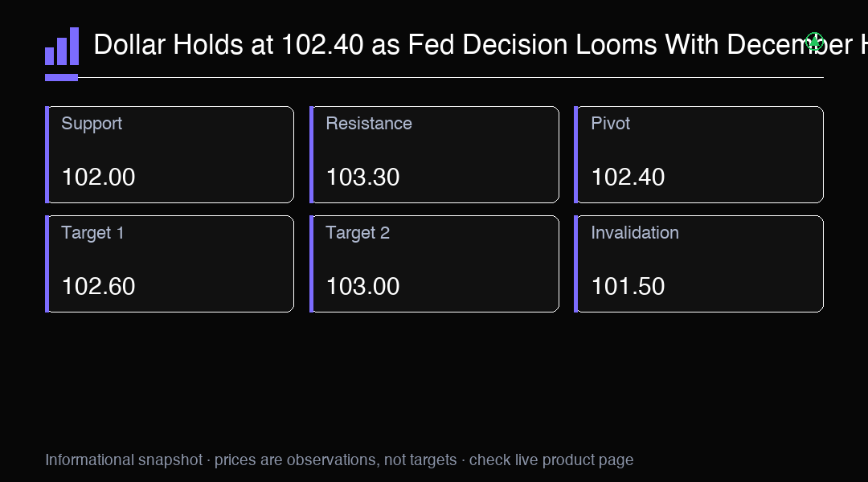868x482 pixels.
Task: Click the 103.30 resistance value
Action: [362, 177]
